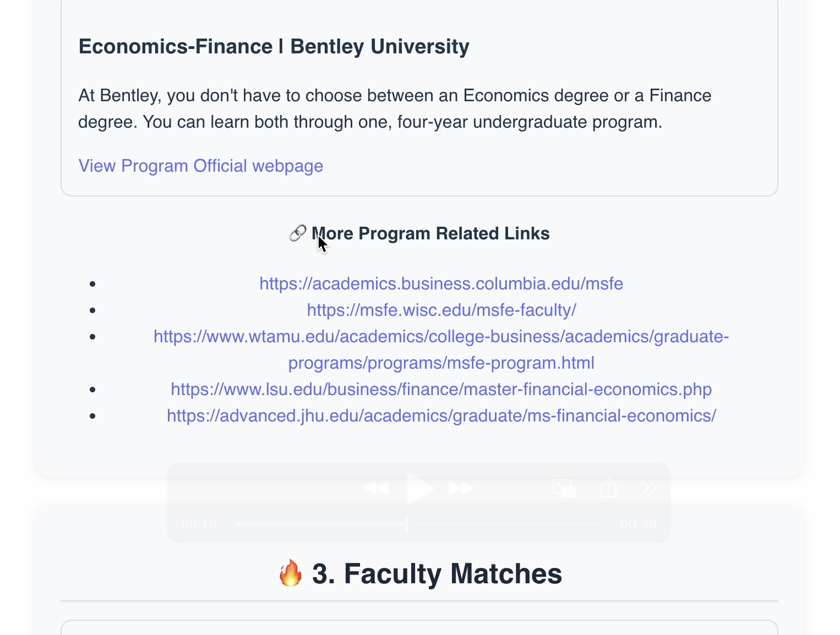Viewport: 840px width, 635px height.
Task: Open the Wisconsin MSFE faculty link
Action: click(x=441, y=310)
